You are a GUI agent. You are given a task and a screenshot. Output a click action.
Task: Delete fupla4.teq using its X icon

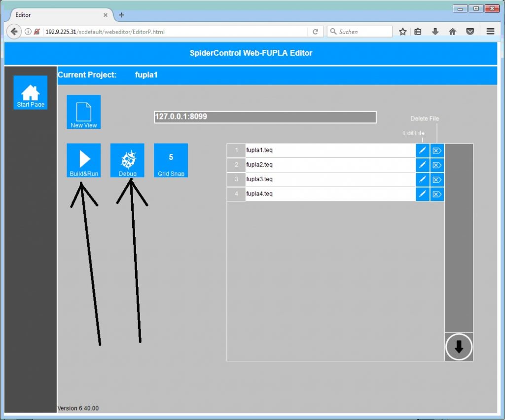pos(437,194)
